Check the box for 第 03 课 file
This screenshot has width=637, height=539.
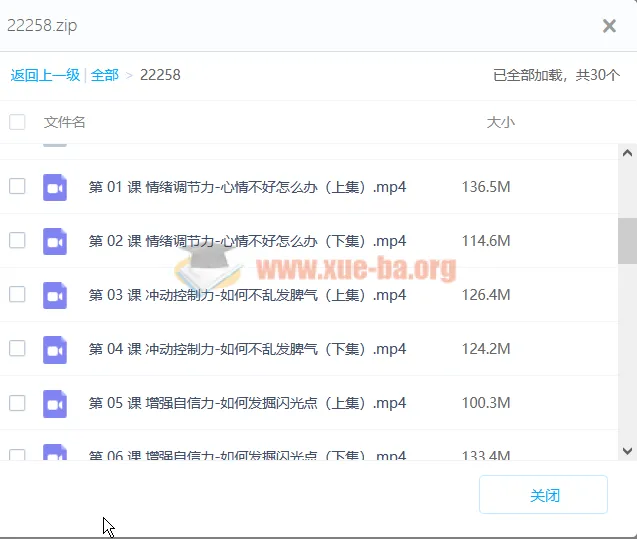pos(17,294)
